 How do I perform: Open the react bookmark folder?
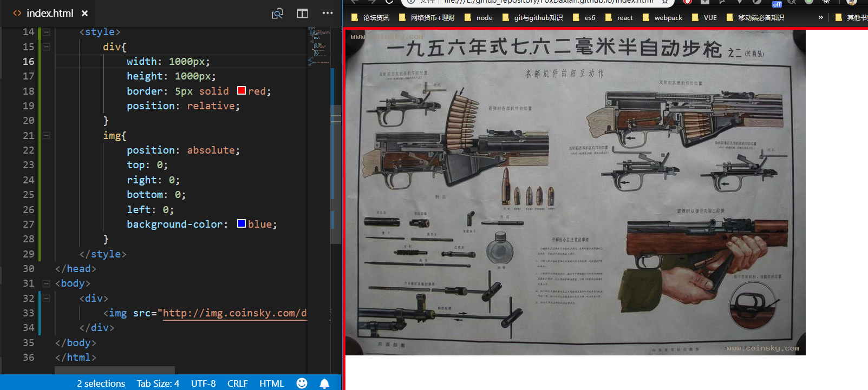[619, 18]
